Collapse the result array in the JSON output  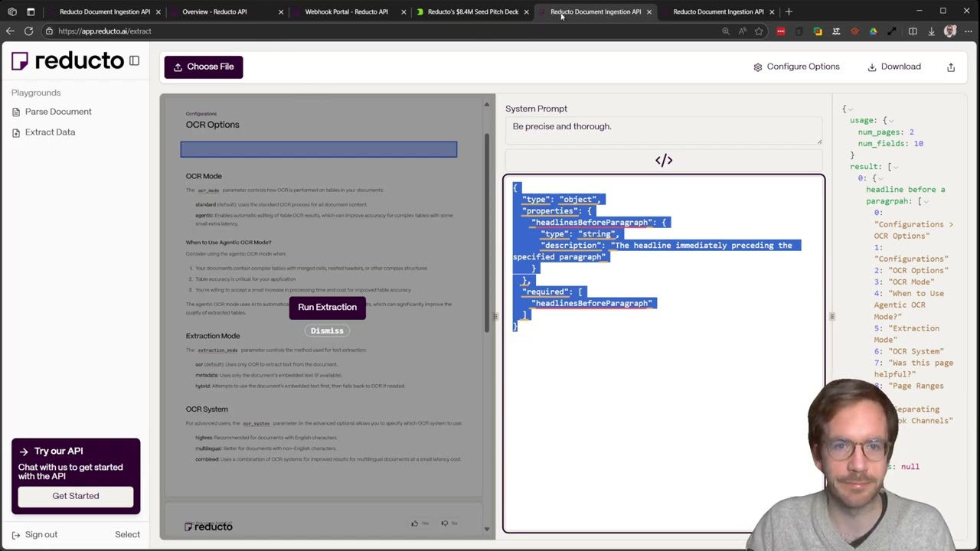click(x=895, y=167)
